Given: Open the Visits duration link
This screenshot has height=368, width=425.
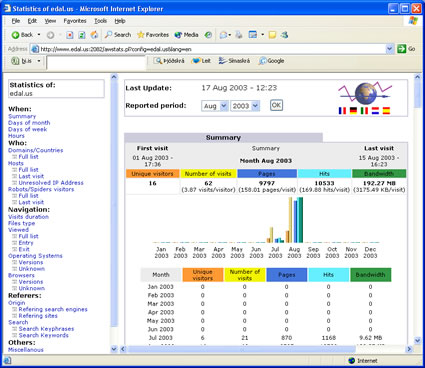Looking at the screenshot, I should point(28,217).
